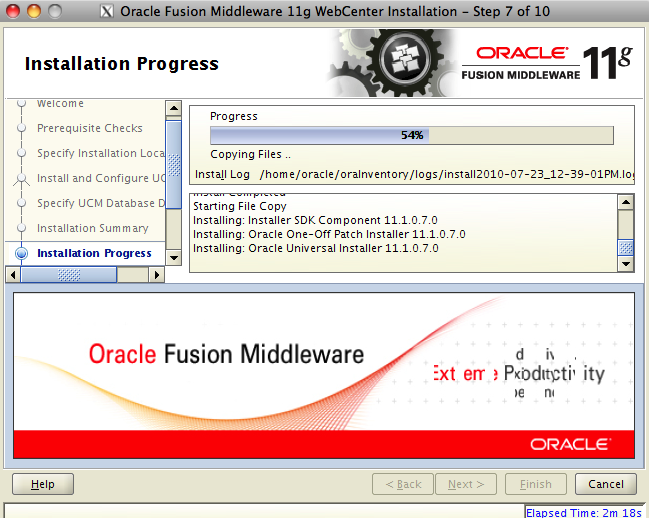
Task: Click the install log up scroll arrow
Action: (626, 201)
